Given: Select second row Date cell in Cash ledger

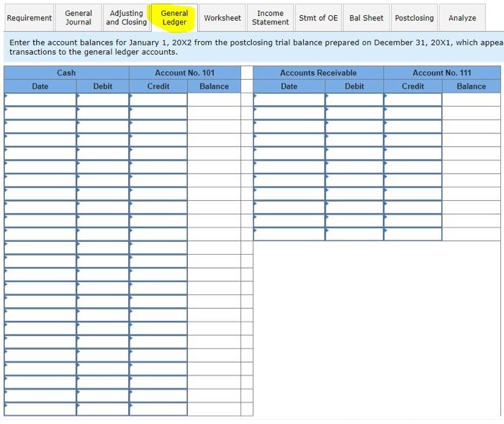Looking at the screenshot, I should (40, 113).
